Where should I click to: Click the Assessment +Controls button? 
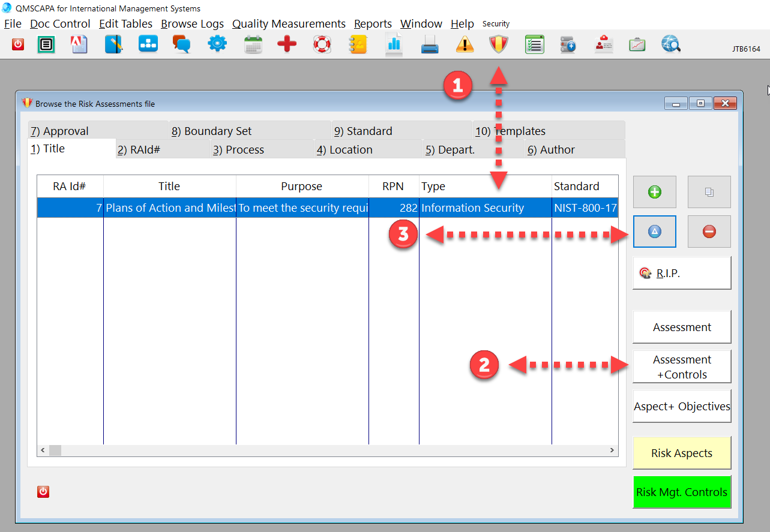(682, 366)
